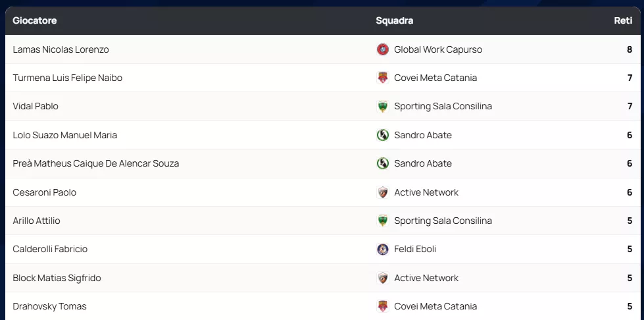Screen dimensions: 644x320
Task: Click Covei Meta Catania logo beside Turmena
Action: click(382, 78)
